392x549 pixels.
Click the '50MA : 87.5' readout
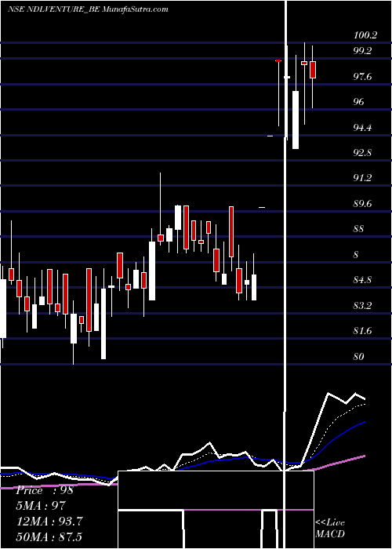49,536
